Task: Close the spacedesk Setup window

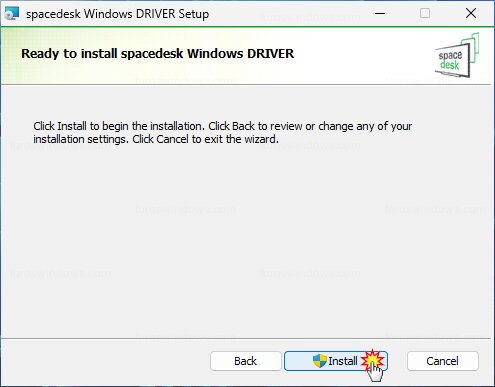Action: [471, 14]
